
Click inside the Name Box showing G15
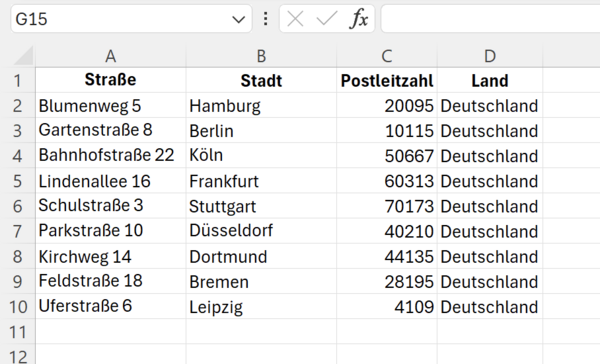click(122, 18)
